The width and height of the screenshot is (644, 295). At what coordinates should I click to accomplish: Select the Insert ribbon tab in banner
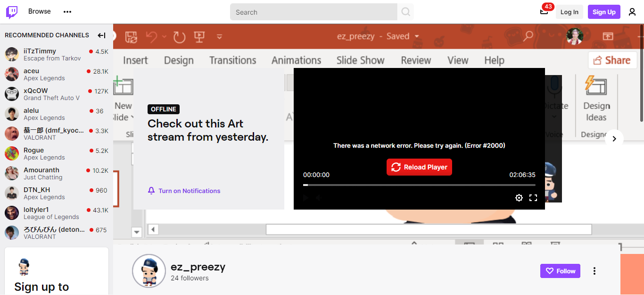coord(135,60)
